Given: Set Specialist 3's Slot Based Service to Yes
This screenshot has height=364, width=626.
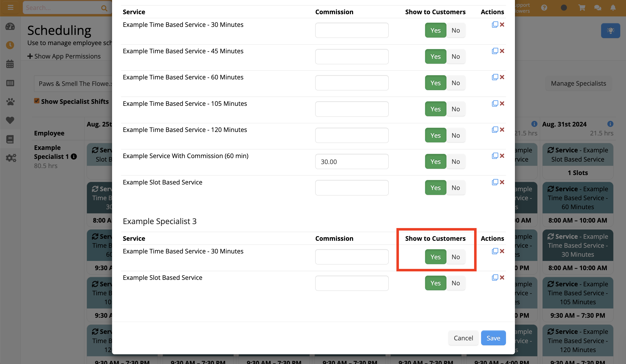Looking at the screenshot, I should (x=436, y=283).
